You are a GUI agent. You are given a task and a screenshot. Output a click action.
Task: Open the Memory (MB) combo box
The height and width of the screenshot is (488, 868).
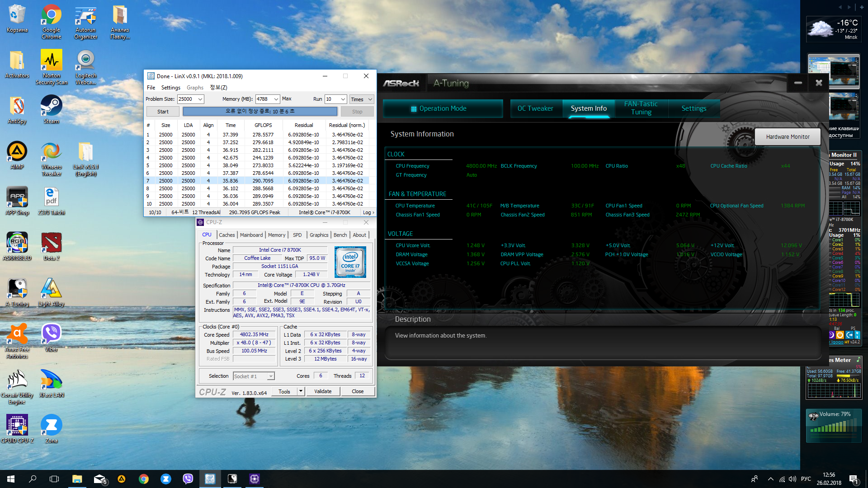(276, 99)
